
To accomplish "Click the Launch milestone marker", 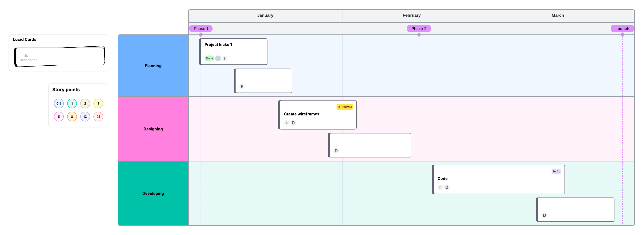I will click(622, 29).
